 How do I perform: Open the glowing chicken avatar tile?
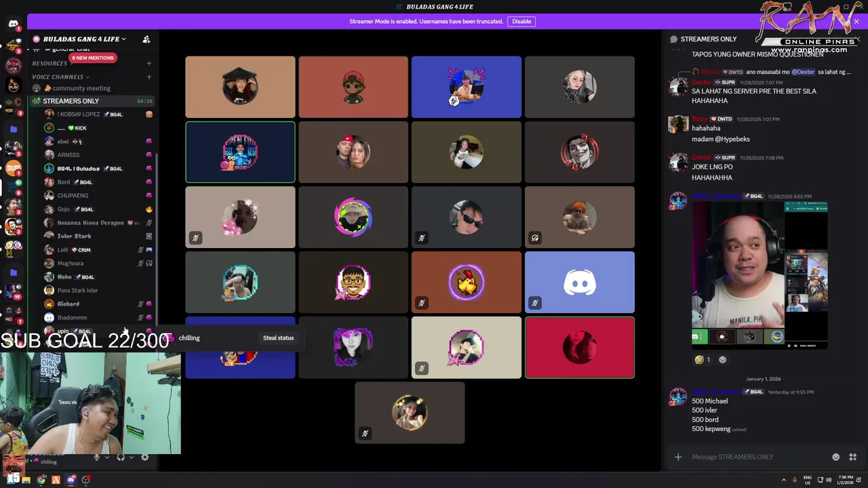click(467, 282)
